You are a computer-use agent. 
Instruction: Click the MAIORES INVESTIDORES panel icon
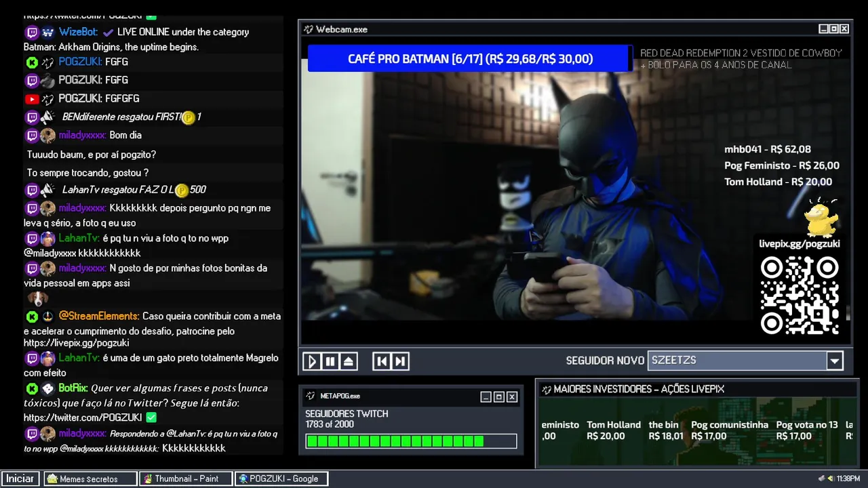tap(546, 389)
